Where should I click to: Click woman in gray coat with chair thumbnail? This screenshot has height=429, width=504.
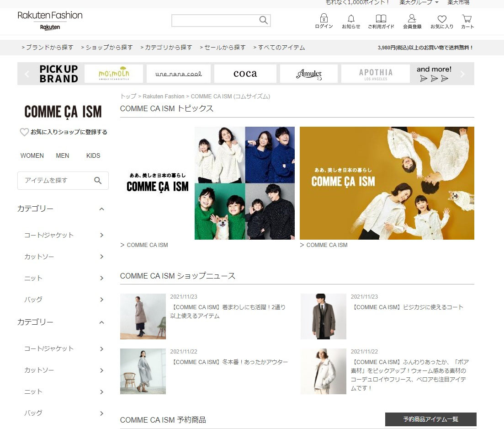click(143, 371)
